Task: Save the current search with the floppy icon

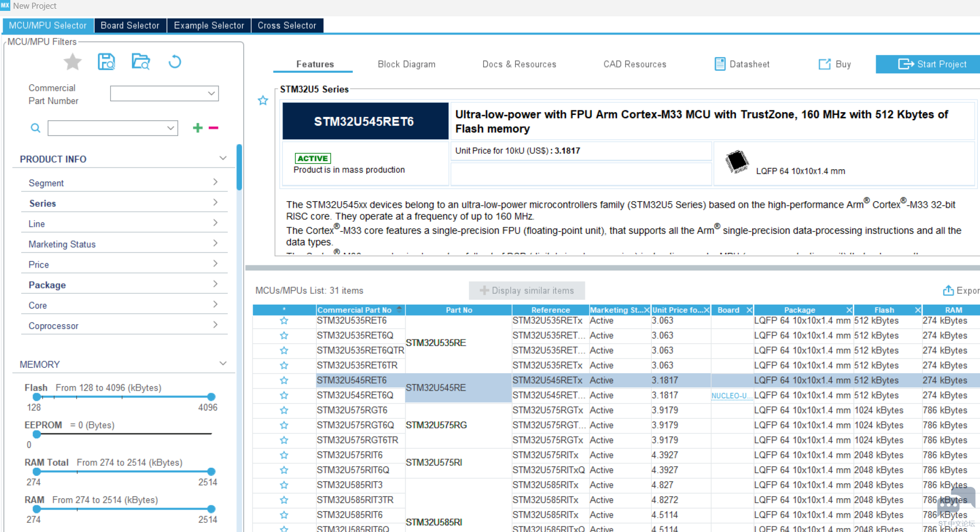Action: tap(107, 62)
